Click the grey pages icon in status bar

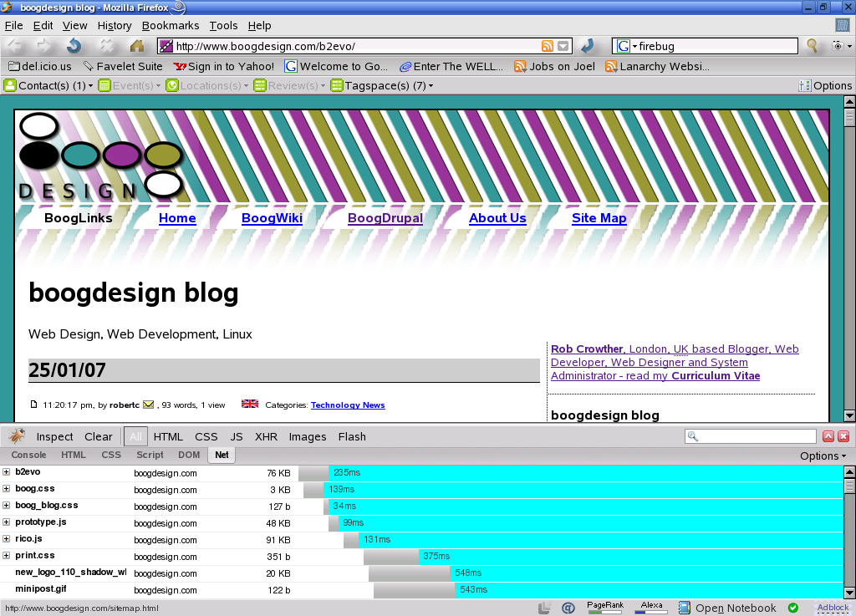point(544,608)
